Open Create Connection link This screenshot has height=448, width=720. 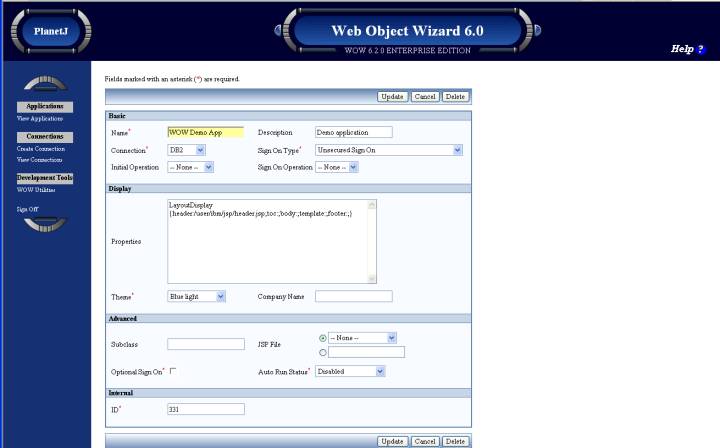tap(41, 149)
